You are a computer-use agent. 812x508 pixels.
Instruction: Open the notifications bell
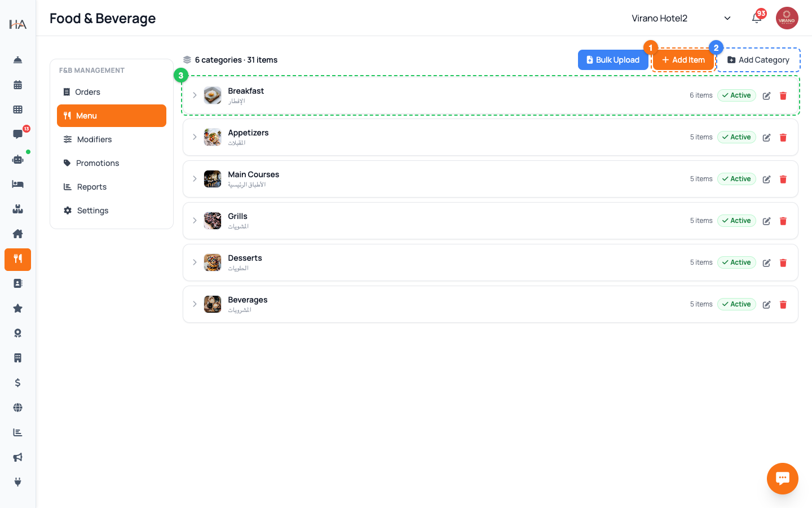(x=757, y=18)
